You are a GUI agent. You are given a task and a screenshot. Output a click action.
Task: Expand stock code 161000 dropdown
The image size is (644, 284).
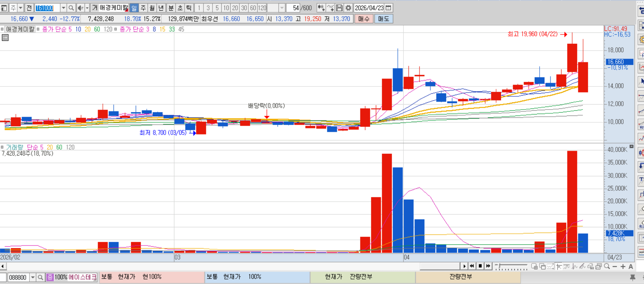64,8
